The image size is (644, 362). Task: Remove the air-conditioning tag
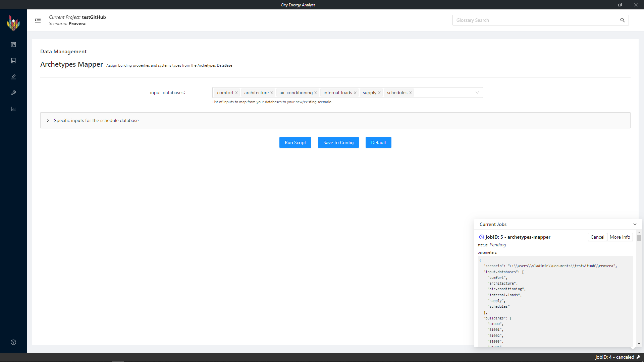(x=316, y=93)
